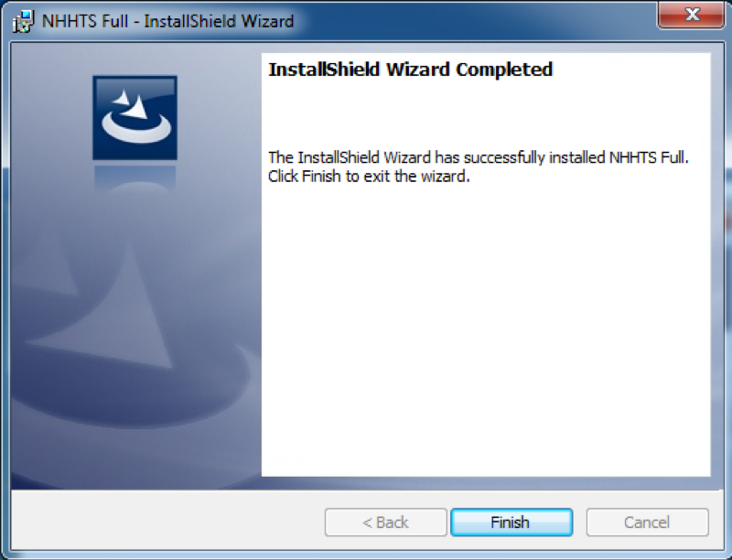The height and width of the screenshot is (560, 732).
Task: Click the greyed-out Back button
Action: 385,522
